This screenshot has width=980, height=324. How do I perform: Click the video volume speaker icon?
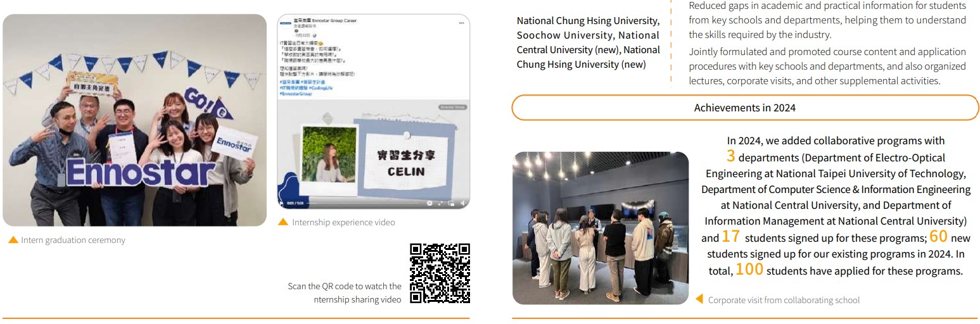[x=462, y=203]
